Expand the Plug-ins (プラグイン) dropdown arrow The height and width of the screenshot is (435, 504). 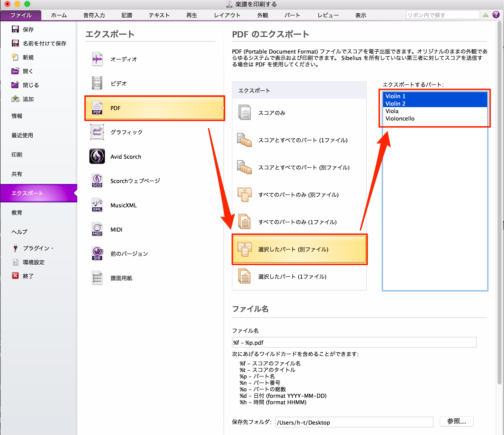click(x=53, y=249)
